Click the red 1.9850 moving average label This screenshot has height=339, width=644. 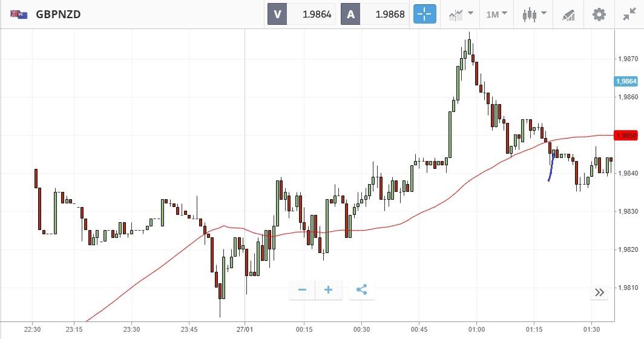tap(625, 136)
